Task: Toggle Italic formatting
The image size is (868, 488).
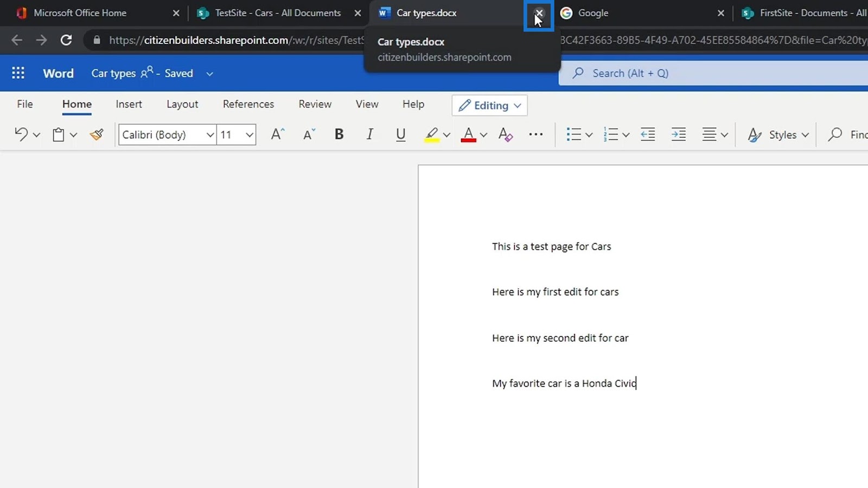Action: point(369,134)
